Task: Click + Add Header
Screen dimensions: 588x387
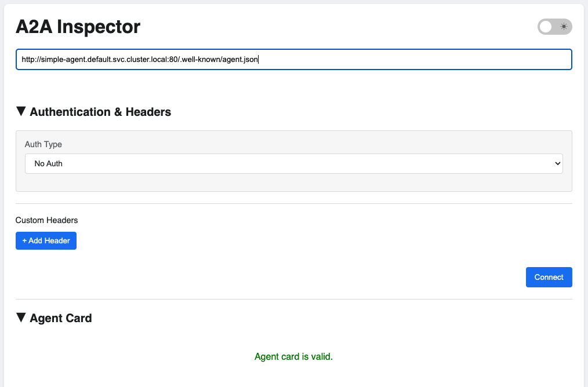Action: pyautogui.click(x=46, y=240)
